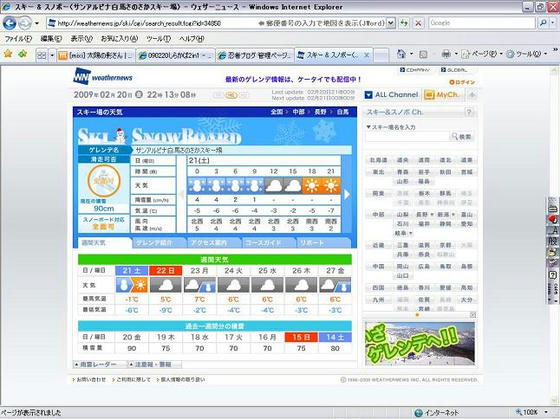Open Favorites Center star icon
Viewport: 560px width, 419px height.
coord(8,54)
